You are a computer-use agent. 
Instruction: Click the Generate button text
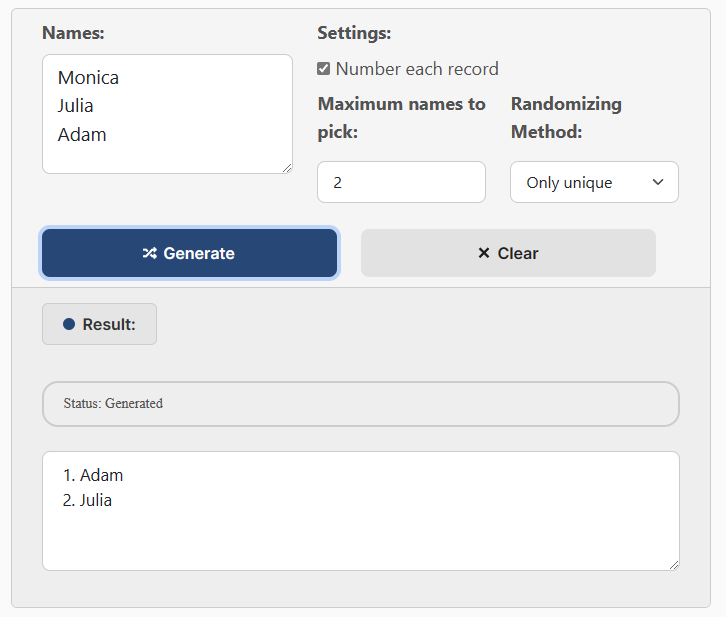tap(199, 253)
